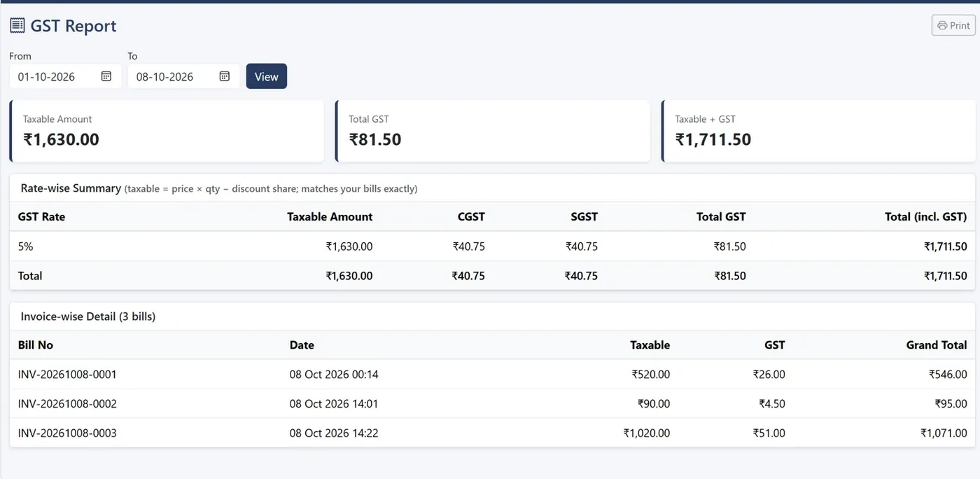980x479 pixels.
Task: Click date 08 Oct 2026 14:22
Action: click(x=334, y=433)
